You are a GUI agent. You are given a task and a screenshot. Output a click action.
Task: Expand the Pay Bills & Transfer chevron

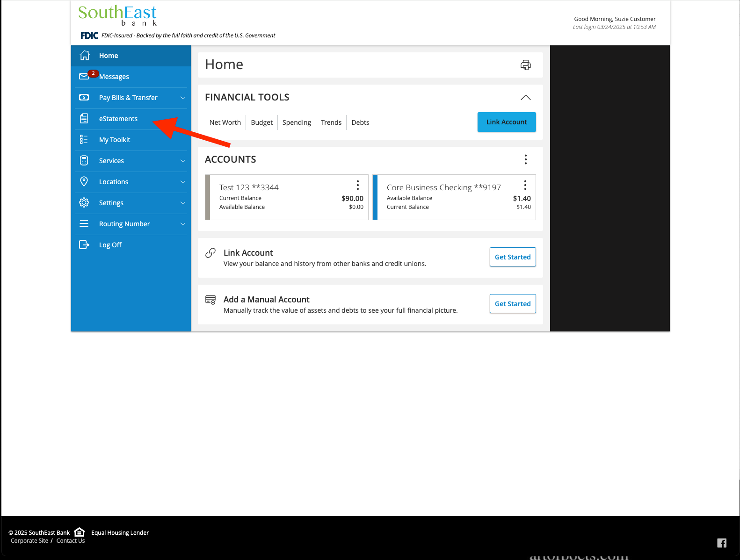click(x=183, y=98)
